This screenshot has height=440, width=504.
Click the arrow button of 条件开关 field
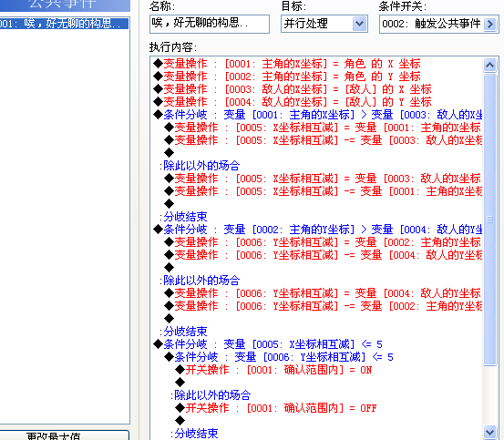pos(489,24)
